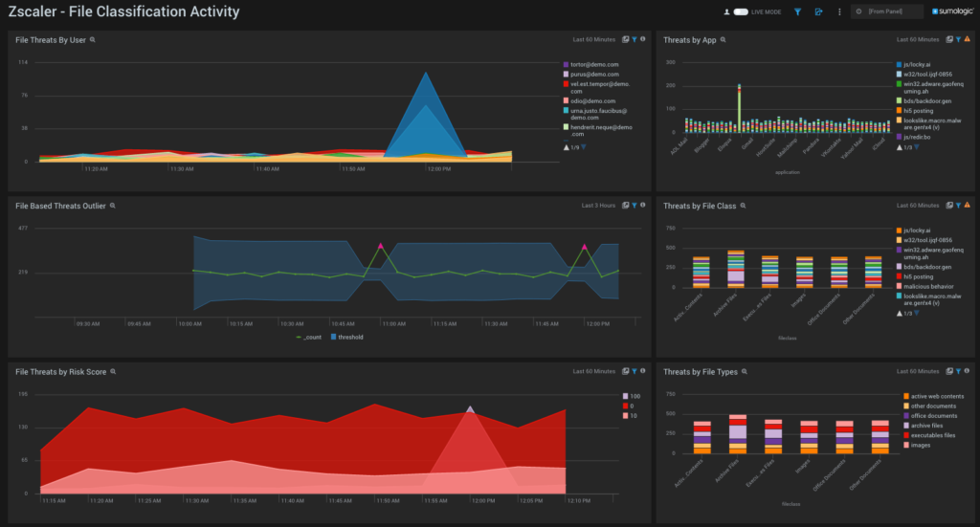Viewport: 980px width, 527px height.
Task: Toggle the Live Mode switch
Action: tap(741, 11)
